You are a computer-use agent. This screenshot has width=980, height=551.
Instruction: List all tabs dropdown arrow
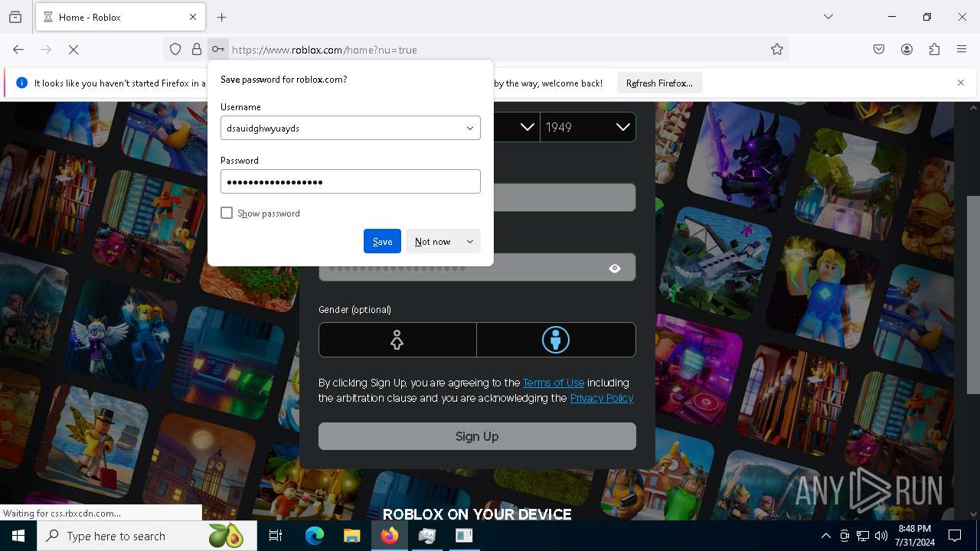click(828, 17)
